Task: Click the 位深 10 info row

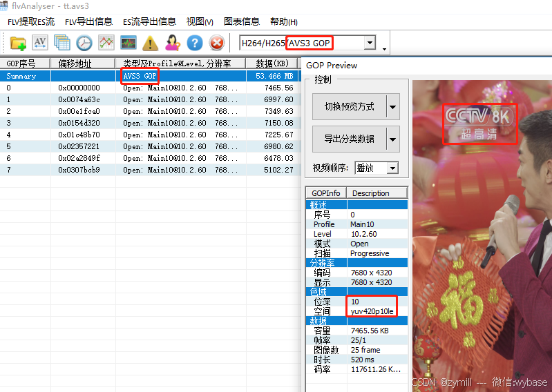Action: (357, 302)
